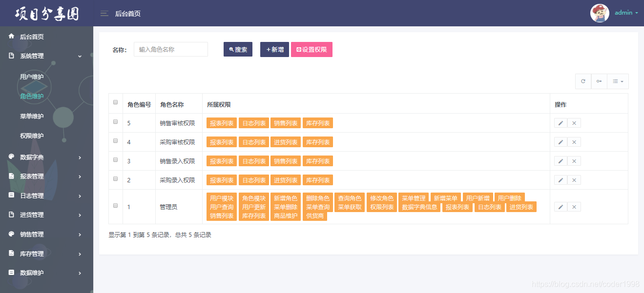Screen dimensions: 644x293
Task: Open 用户维护 in the sidebar
Action: click(x=32, y=77)
